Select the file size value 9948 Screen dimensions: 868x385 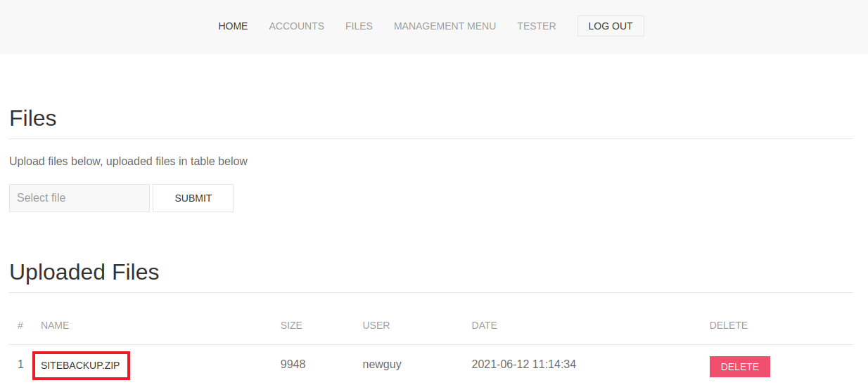[x=293, y=365]
